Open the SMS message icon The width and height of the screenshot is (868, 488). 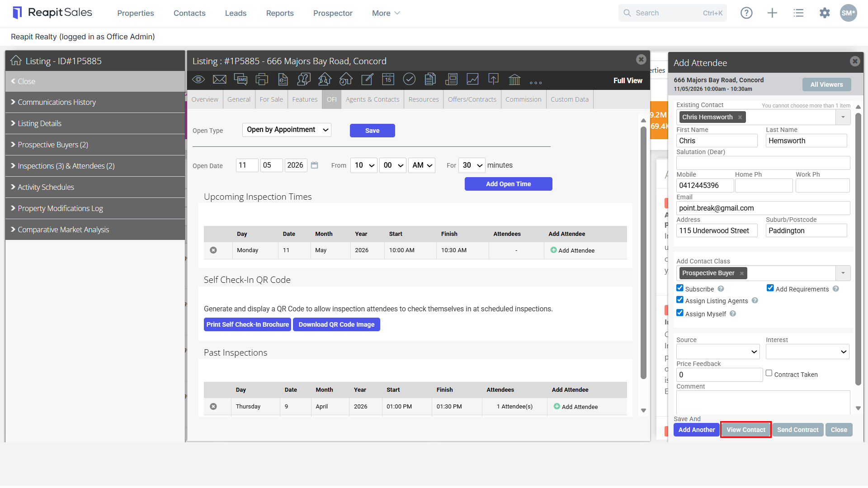[241, 80]
